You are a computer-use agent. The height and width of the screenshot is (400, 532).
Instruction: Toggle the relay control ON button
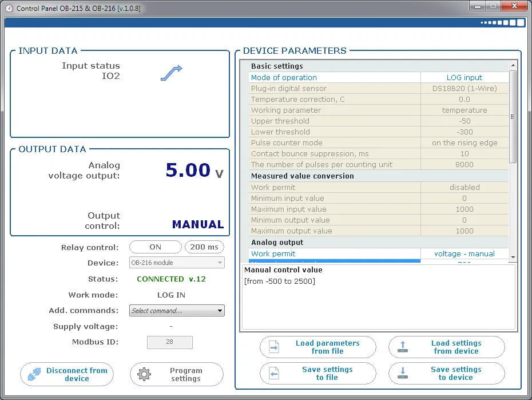tap(156, 247)
